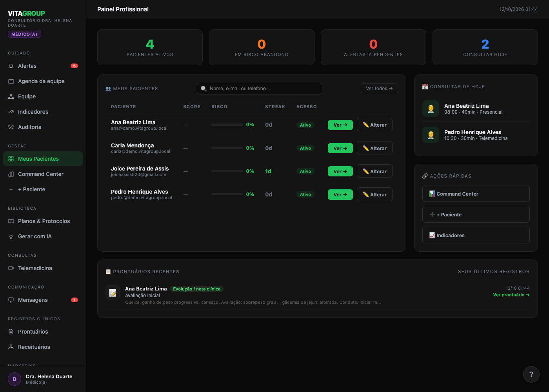
Task: Click the Ativo badge for Joice Pereira
Action: (305, 171)
